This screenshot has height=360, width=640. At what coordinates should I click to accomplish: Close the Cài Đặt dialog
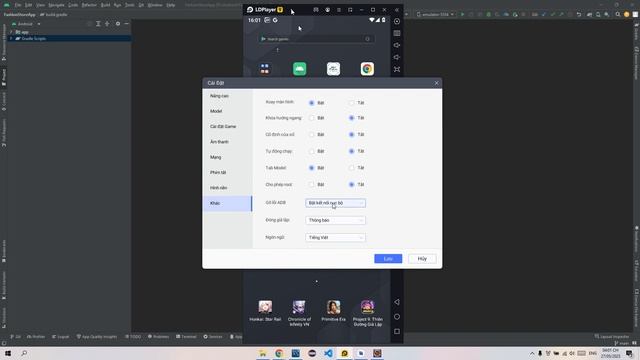tap(436, 83)
